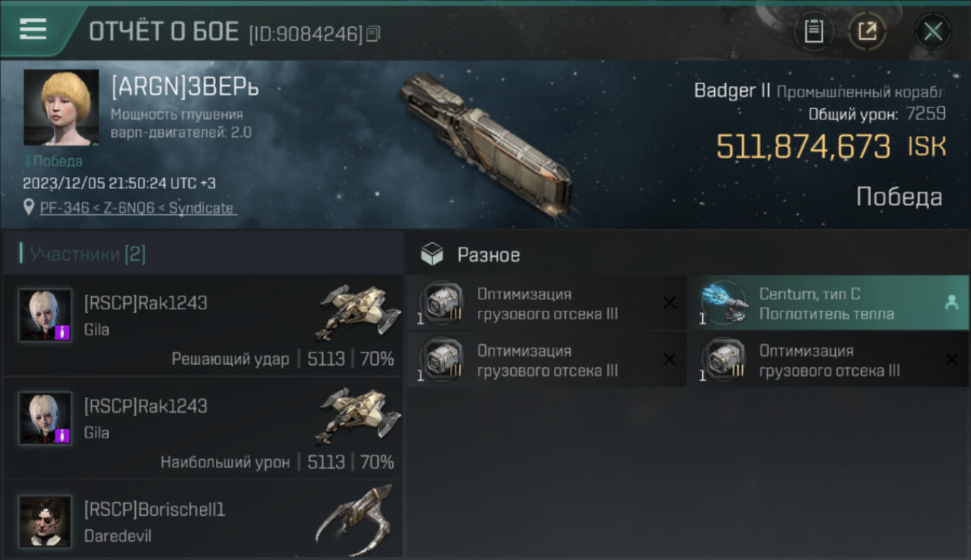Screen dimensions: 971x560
Task: Click the share/export report icon
Action: tap(867, 31)
